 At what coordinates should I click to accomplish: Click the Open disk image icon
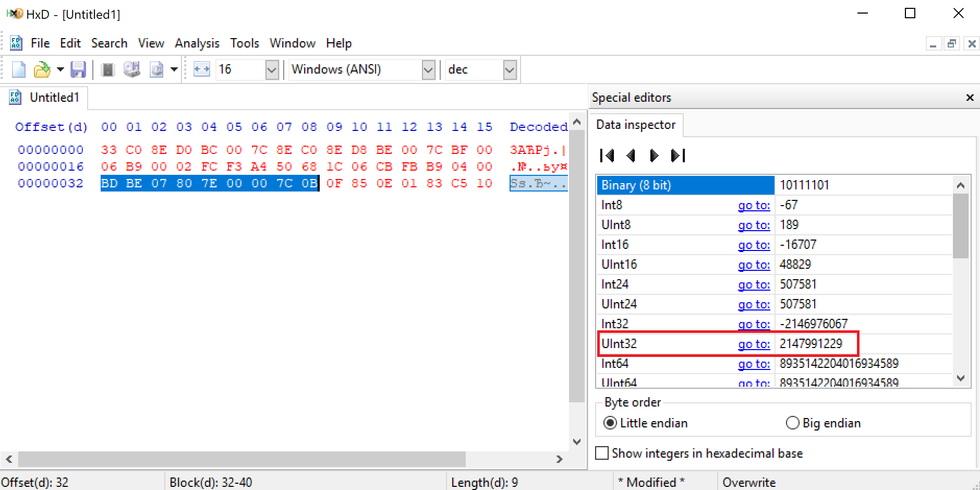[156, 69]
